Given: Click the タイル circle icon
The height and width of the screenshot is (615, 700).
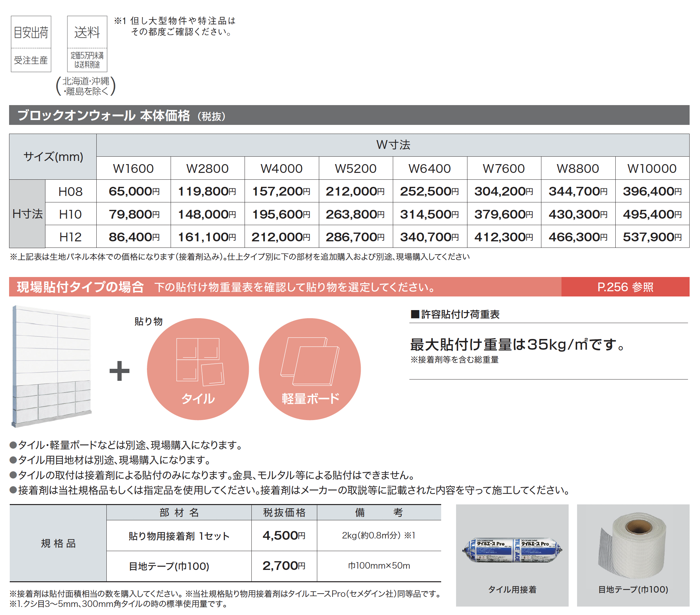Looking at the screenshot, I should click(198, 369).
